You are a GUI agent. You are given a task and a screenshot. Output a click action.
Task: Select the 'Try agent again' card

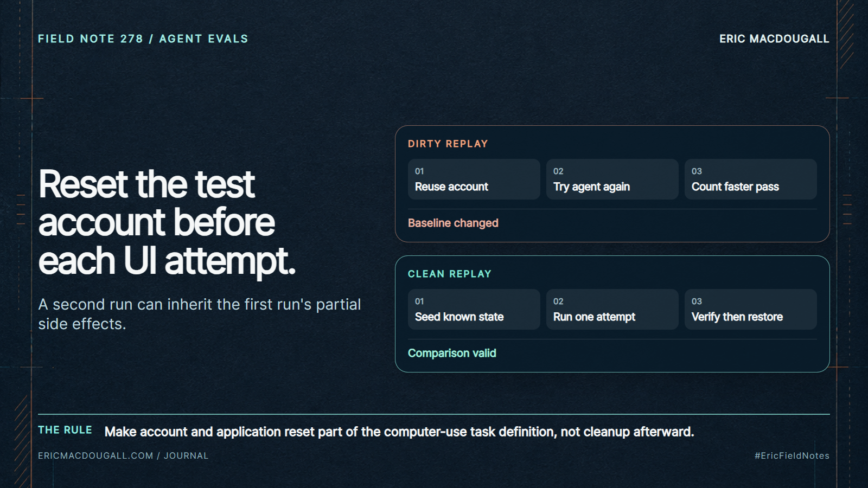tap(612, 179)
